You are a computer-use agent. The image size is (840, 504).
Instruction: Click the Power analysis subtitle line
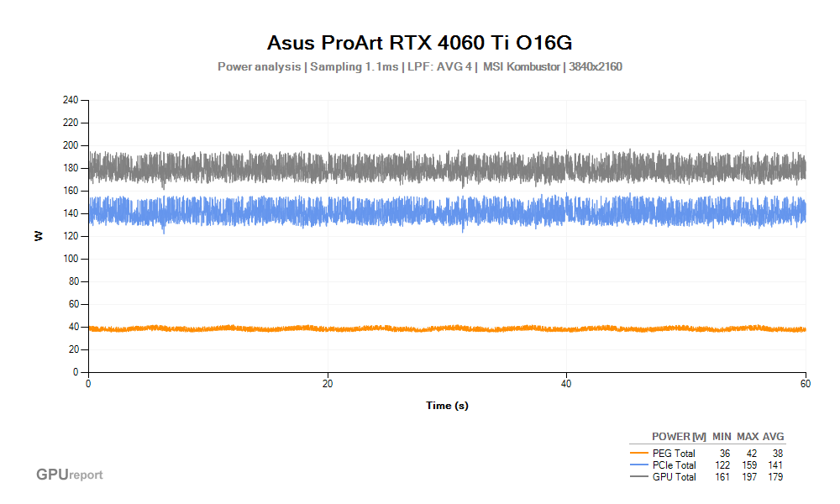tap(419, 67)
